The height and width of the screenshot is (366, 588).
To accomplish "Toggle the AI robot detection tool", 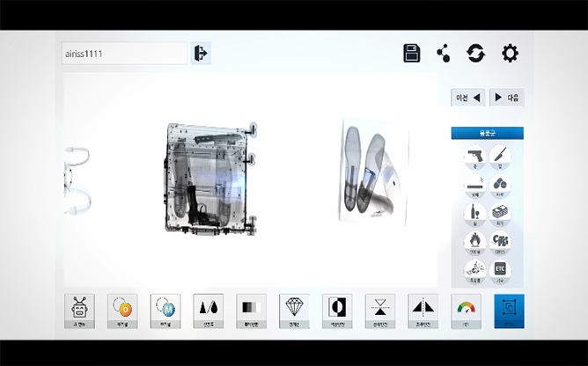I will [x=79, y=311].
